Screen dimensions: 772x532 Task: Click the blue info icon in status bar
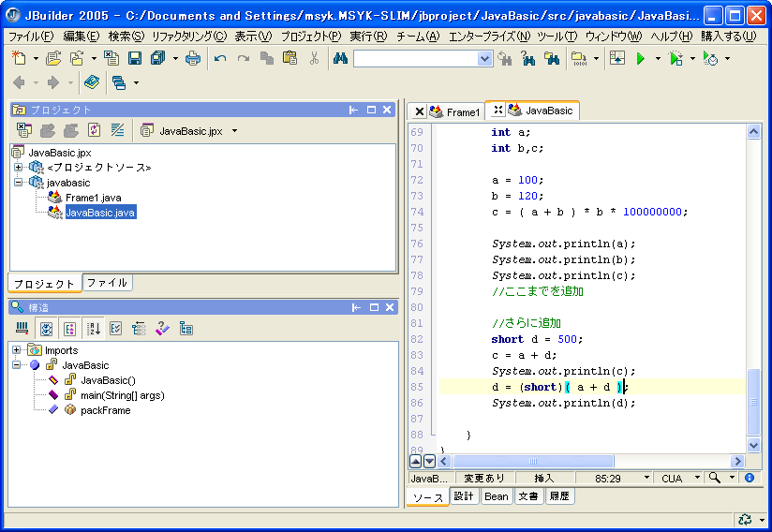(x=749, y=478)
